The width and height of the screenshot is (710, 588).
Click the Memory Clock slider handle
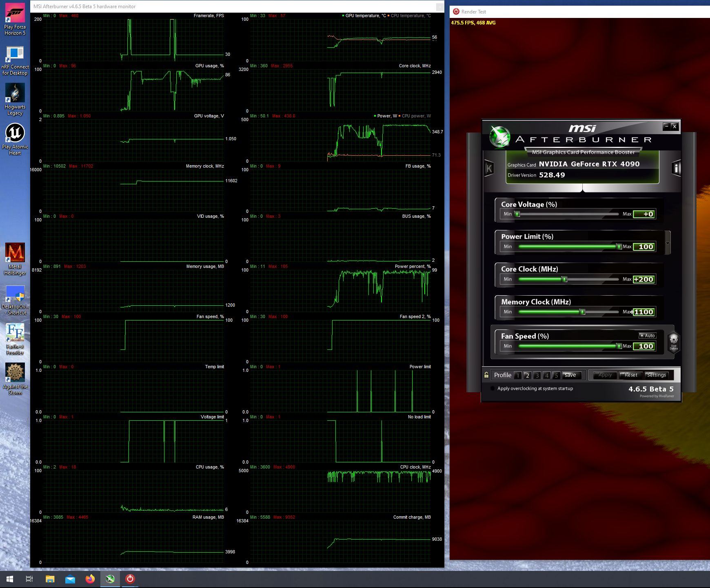click(583, 312)
